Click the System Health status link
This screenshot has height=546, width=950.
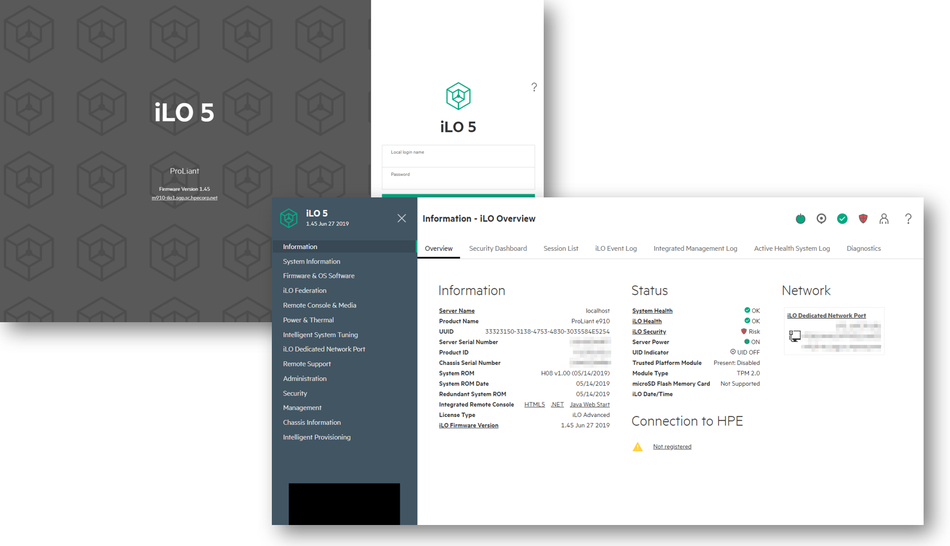point(652,311)
